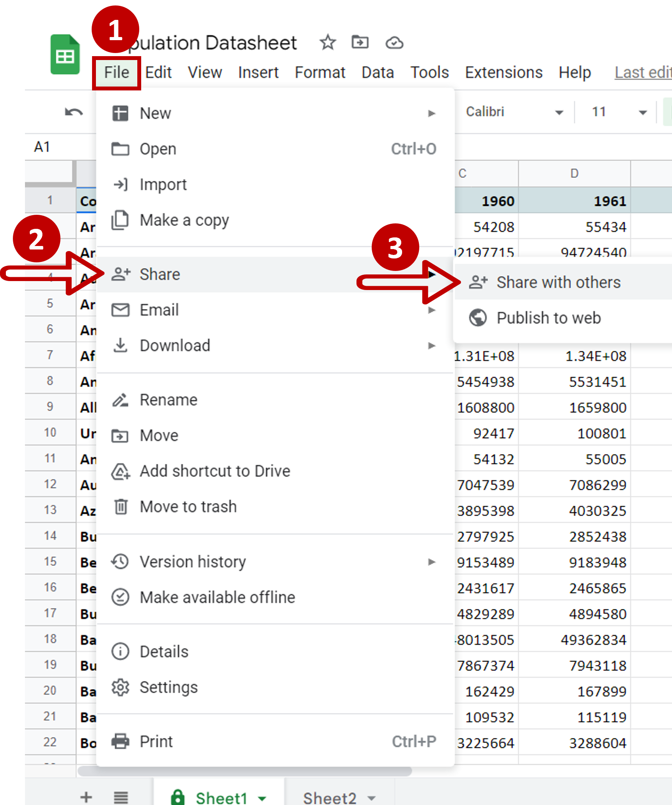Open the Edit menu

point(158,73)
